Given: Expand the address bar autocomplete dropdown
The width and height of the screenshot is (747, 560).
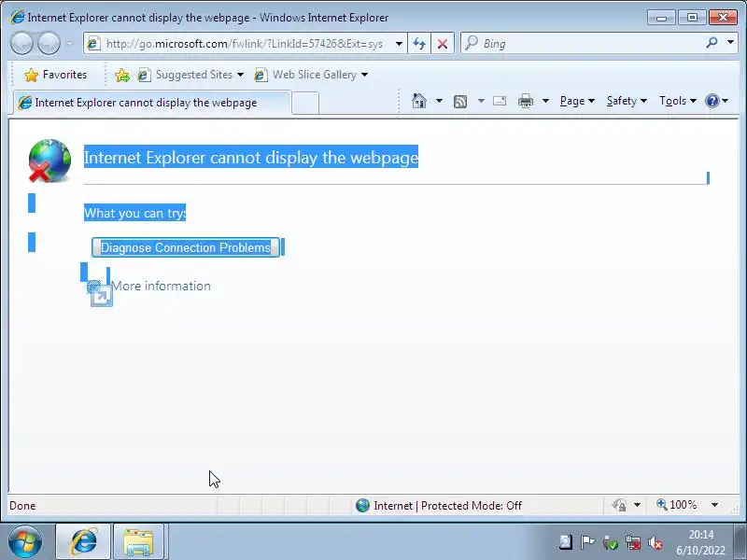Looking at the screenshot, I should point(399,44).
